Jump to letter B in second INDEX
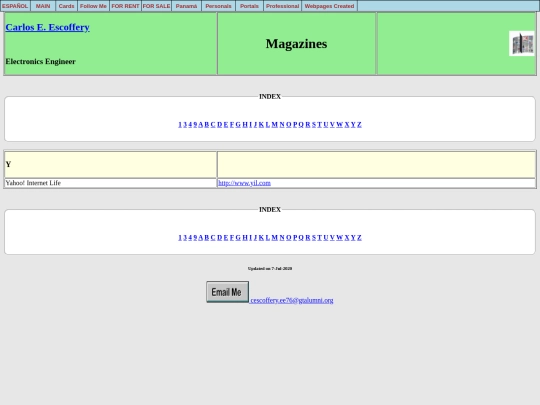 click(207, 238)
